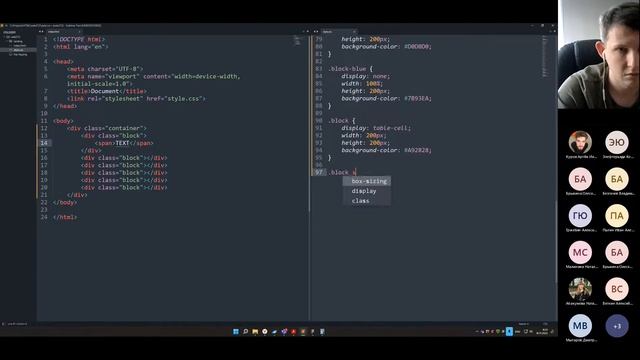Select 'display' autocomplete suggestion
This screenshot has width=640, height=360.
coord(367,191)
